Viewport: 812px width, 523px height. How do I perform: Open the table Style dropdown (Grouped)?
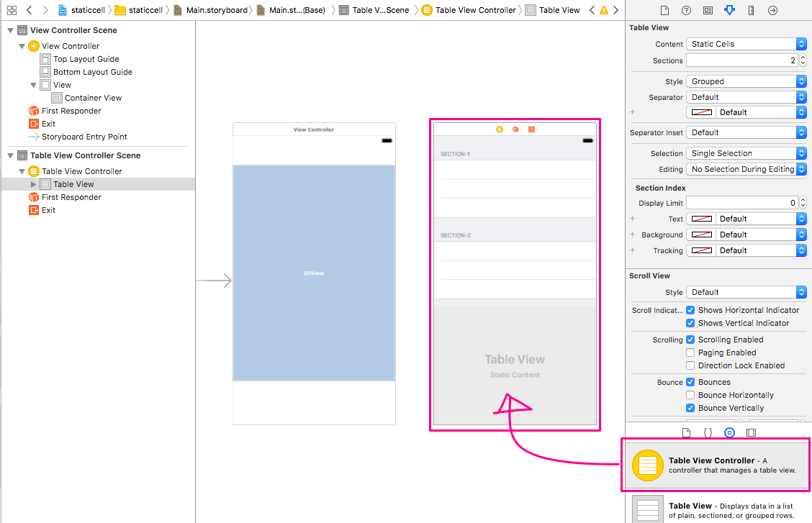[x=746, y=81]
